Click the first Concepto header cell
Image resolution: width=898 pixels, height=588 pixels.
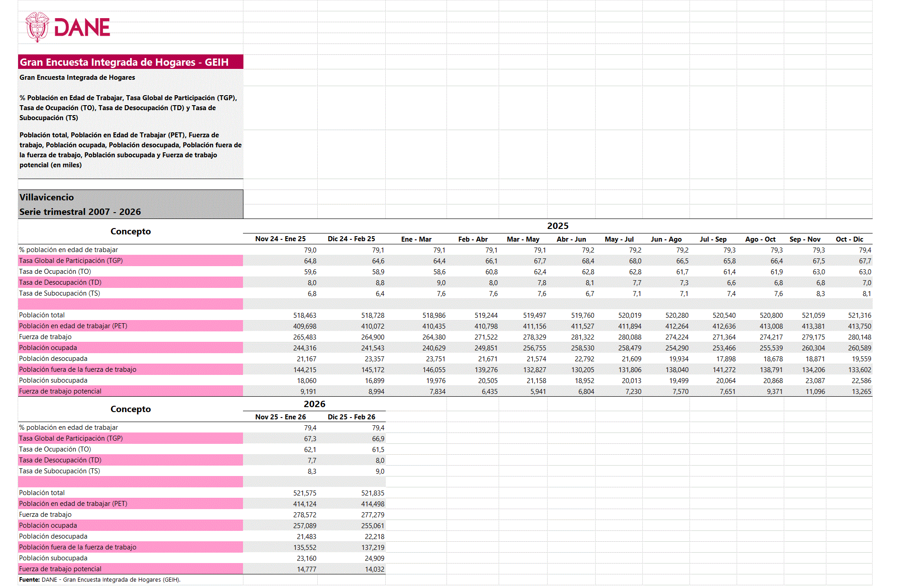[x=131, y=231]
